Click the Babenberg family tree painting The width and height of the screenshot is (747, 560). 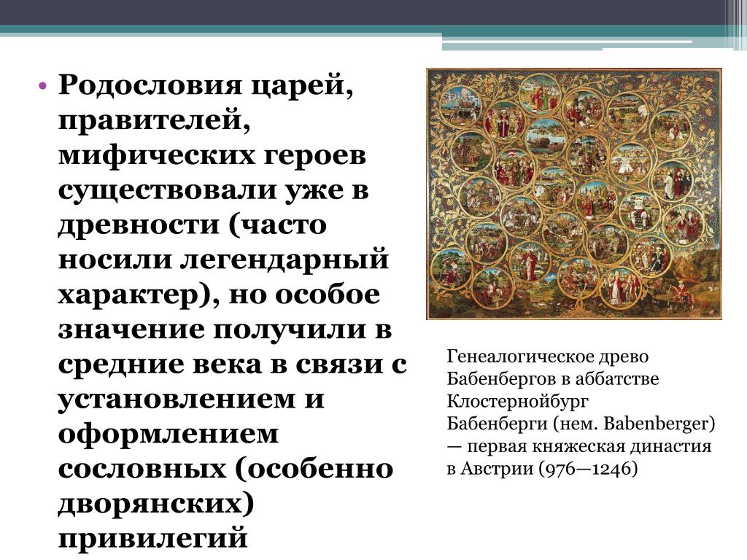point(574,194)
